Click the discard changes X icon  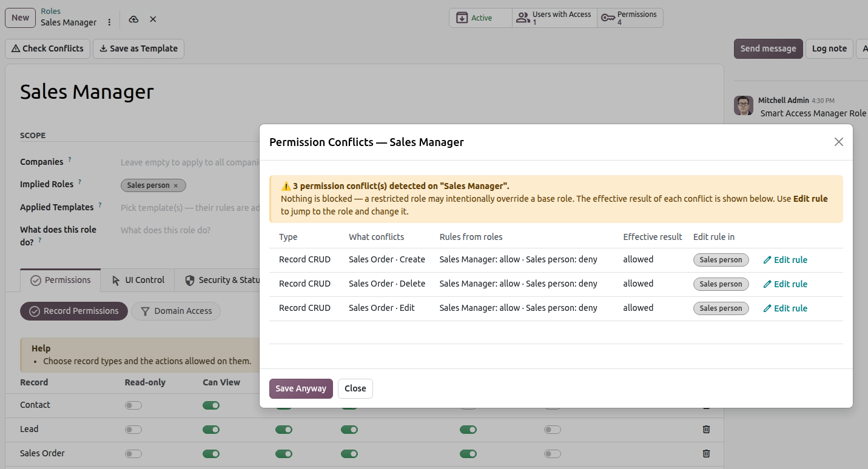[153, 19]
